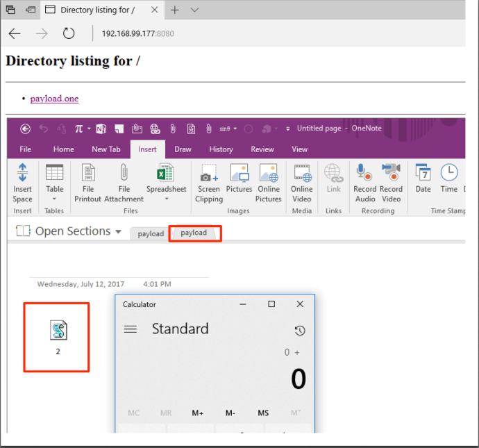
Task: Click the Insert Space icon
Action: coord(22,173)
